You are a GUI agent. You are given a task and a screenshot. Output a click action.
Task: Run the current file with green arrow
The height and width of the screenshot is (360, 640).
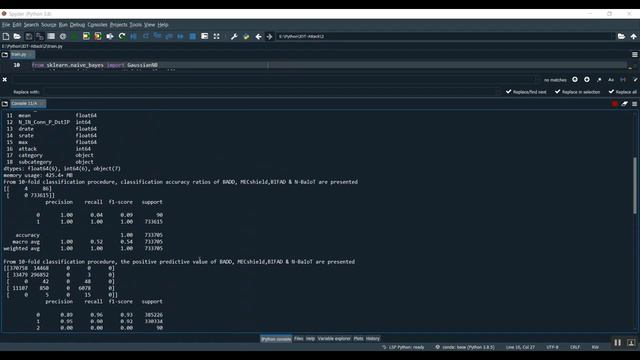pyautogui.click(x=74, y=36)
